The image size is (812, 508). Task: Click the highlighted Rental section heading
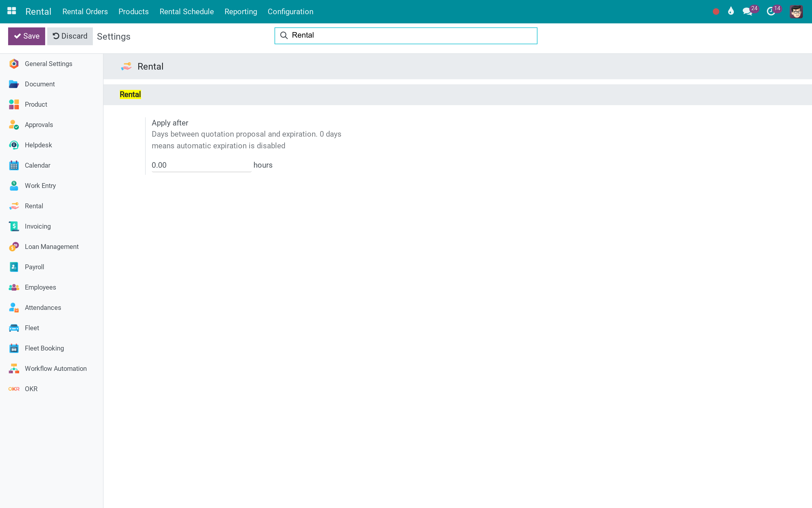[x=130, y=94]
